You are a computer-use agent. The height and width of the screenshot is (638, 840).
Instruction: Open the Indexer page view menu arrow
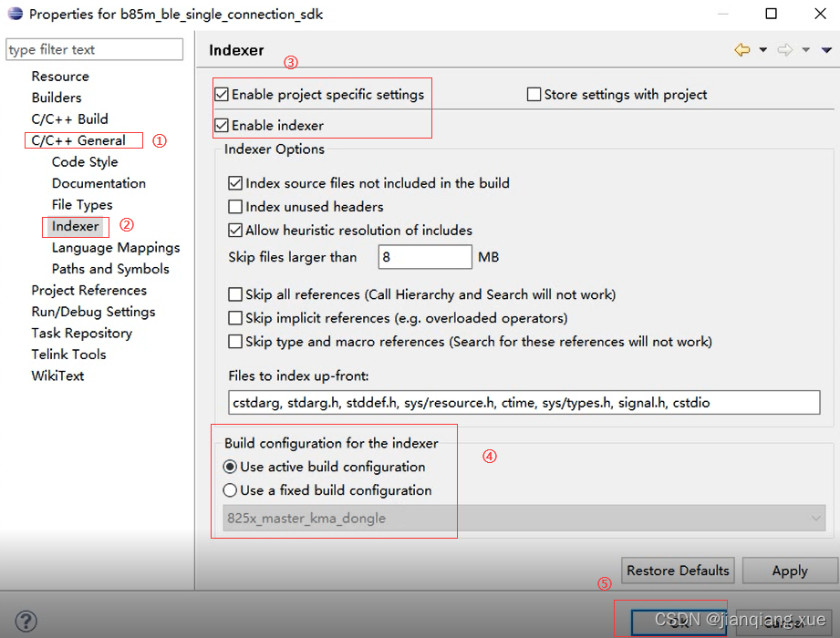pyautogui.click(x=826, y=50)
